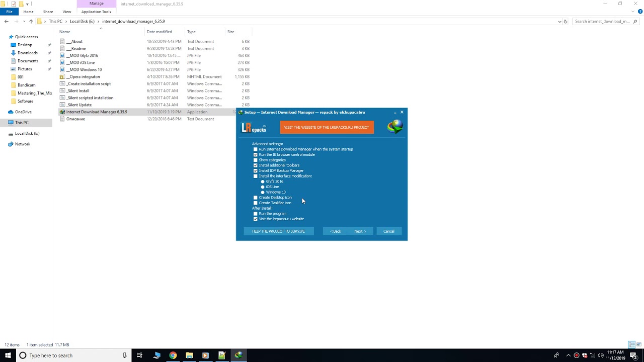The image size is (644, 362).
Task: Switch to large icons view in Explorer
Action: coord(638,345)
